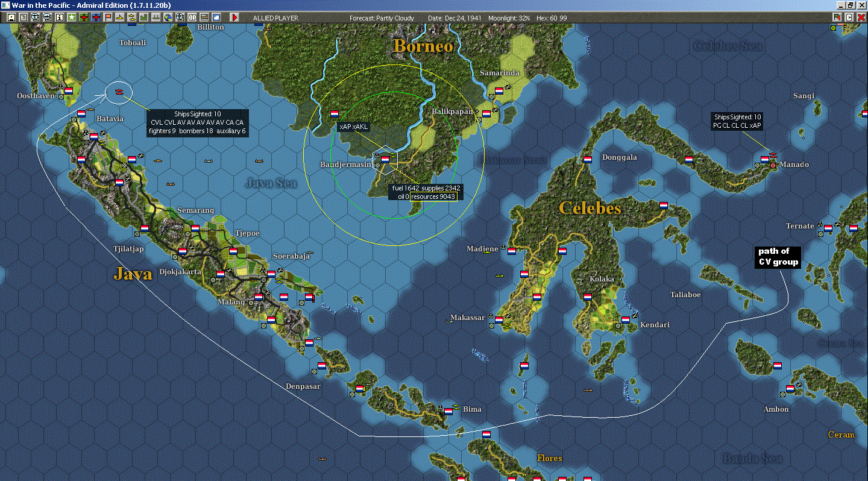Viewport: 868px width, 481px height.
Task: Click the 'fighters 9 bombers 18 auxiliary 6' text
Action: (x=198, y=131)
